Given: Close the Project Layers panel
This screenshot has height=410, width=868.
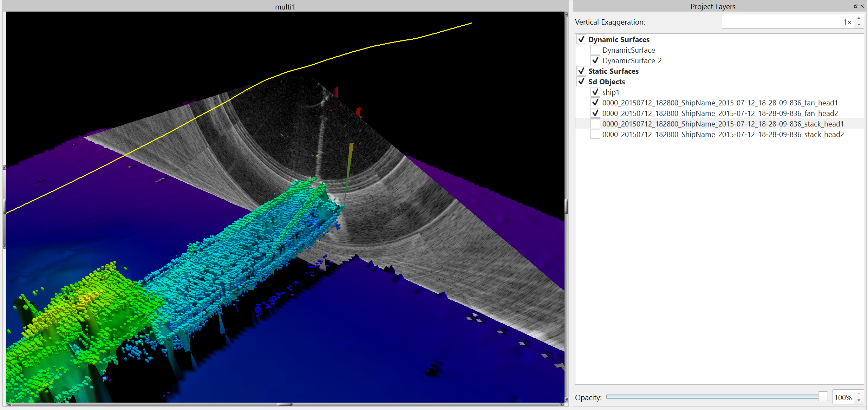Looking at the screenshot, I should point(862,6).
